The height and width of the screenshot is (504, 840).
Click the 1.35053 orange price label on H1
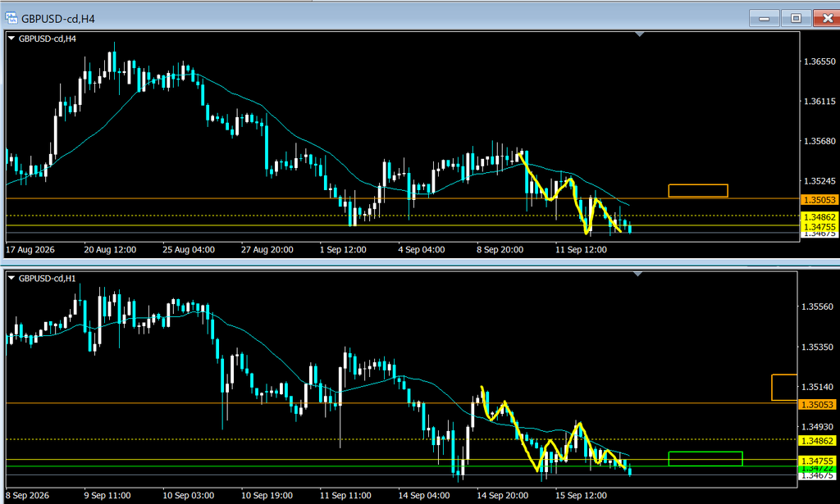(817, 405)
